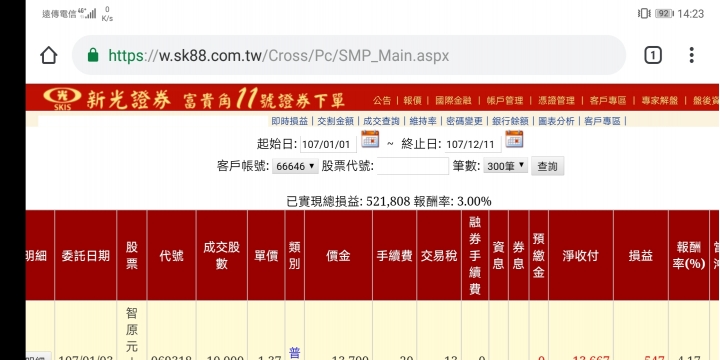Focus the 股票代號 input box
The height and width of the screenshot is (360, 720).
[412, 166]
